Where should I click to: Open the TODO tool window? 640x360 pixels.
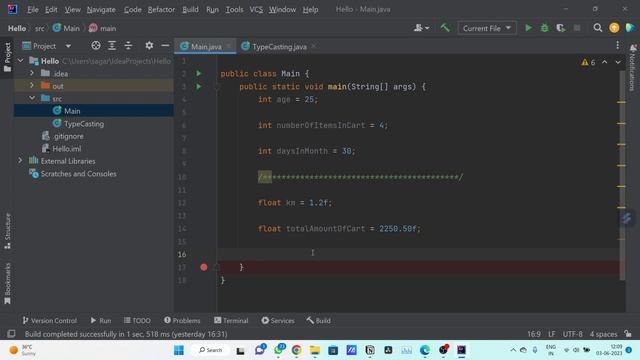click(137, 320)
